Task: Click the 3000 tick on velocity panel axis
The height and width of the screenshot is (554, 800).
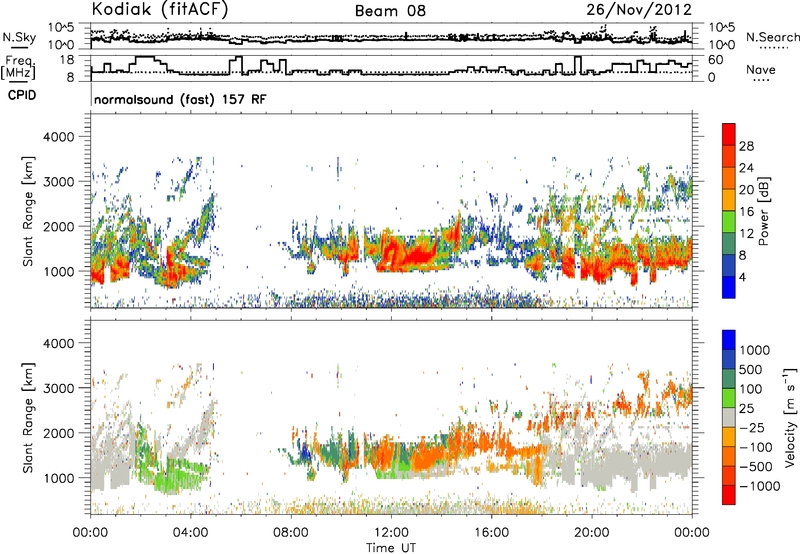Action: (58, 388)
